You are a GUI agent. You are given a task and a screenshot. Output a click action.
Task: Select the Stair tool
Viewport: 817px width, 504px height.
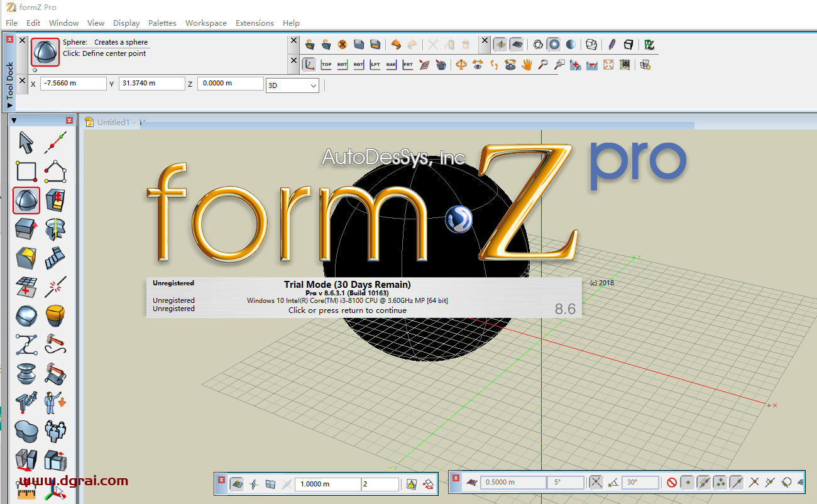tap(56, 258)
